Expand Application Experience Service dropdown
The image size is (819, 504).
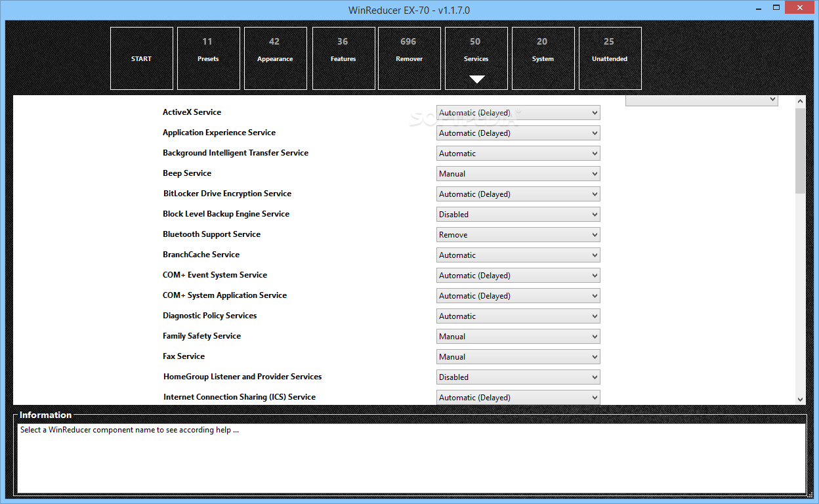[518, 133]
